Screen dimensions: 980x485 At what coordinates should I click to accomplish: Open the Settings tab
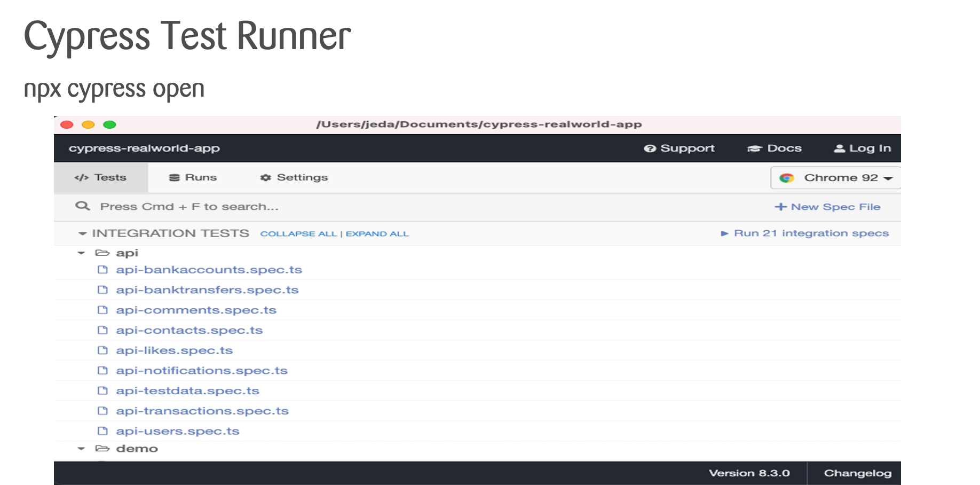294,178
